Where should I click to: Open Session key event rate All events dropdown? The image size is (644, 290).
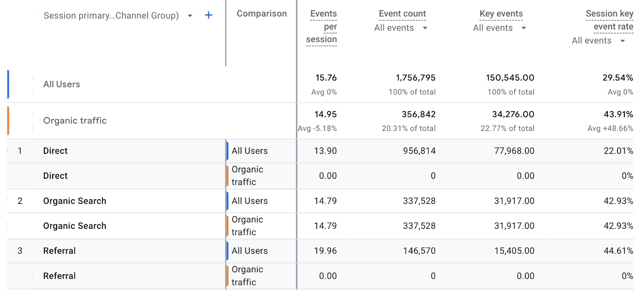click(623, 41)
